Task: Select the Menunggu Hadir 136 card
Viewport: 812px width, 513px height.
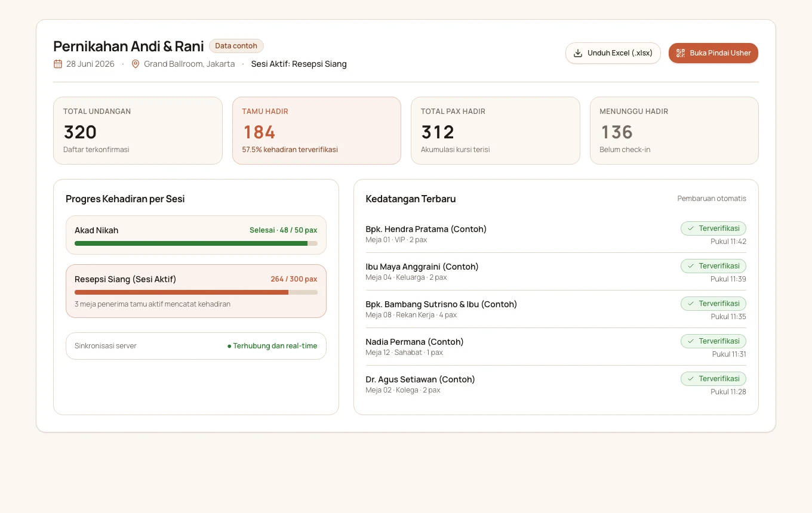Action: [674, 131]
